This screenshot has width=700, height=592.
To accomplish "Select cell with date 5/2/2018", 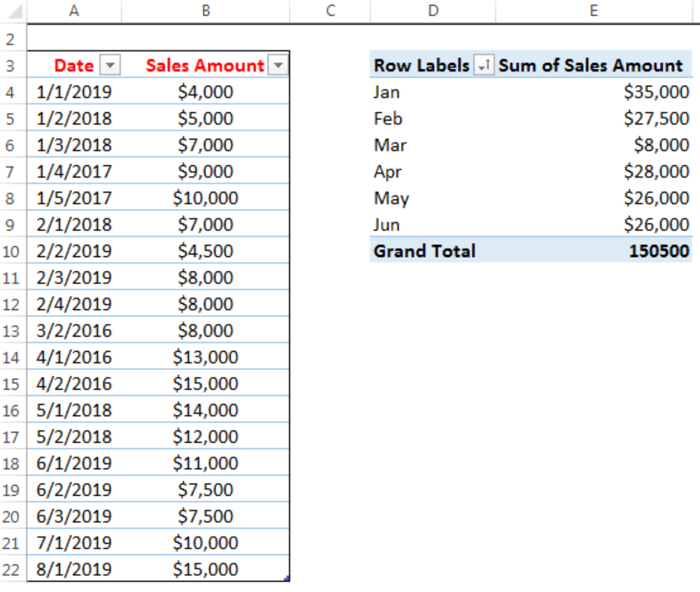I will [x=74, y=437].
